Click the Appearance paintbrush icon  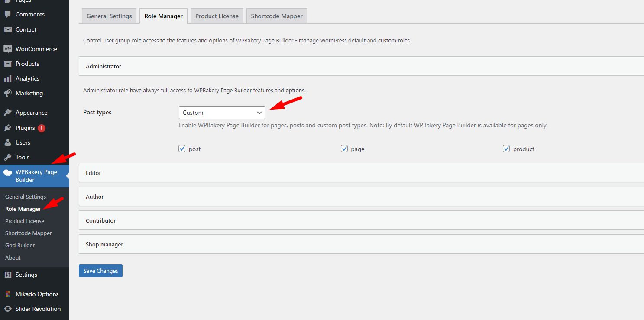(7, 113)
